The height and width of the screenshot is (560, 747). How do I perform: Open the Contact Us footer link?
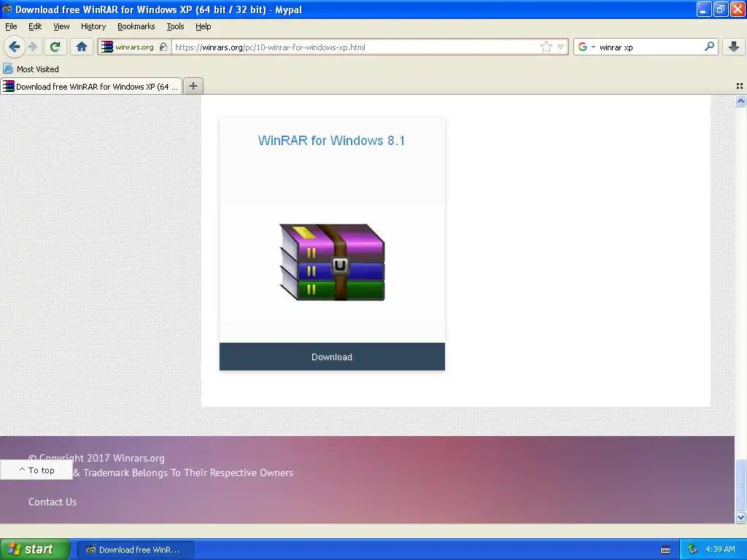click(x=53, y=502)
